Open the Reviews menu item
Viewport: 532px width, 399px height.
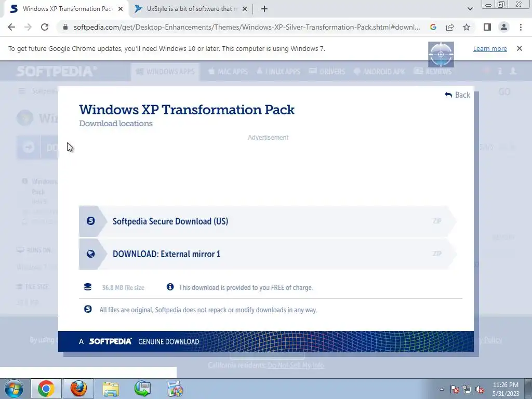point(433,72)
